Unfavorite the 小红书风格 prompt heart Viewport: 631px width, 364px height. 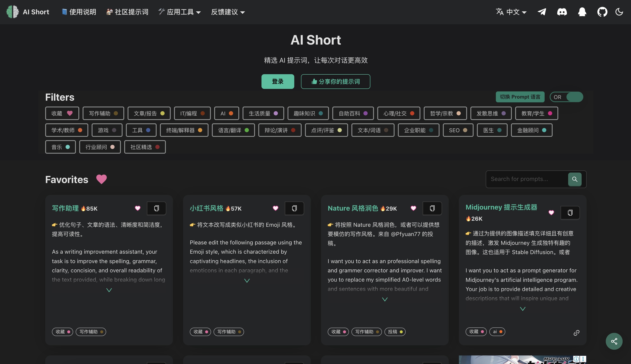(276, 208)
